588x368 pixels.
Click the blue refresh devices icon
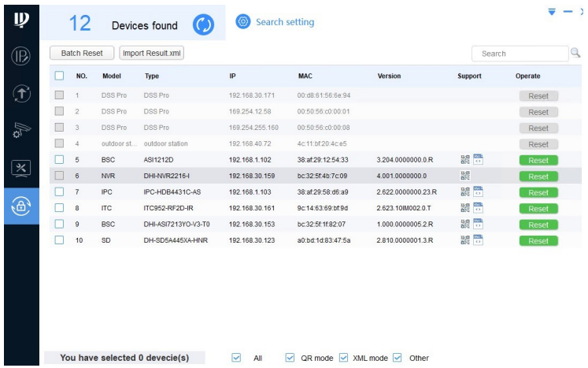click(x=204, y=25)
